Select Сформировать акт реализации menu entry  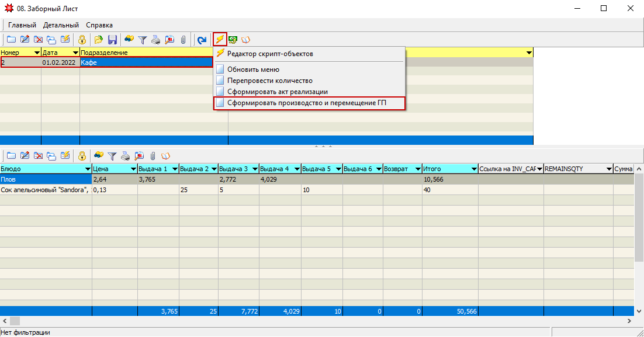coord(277,92)
